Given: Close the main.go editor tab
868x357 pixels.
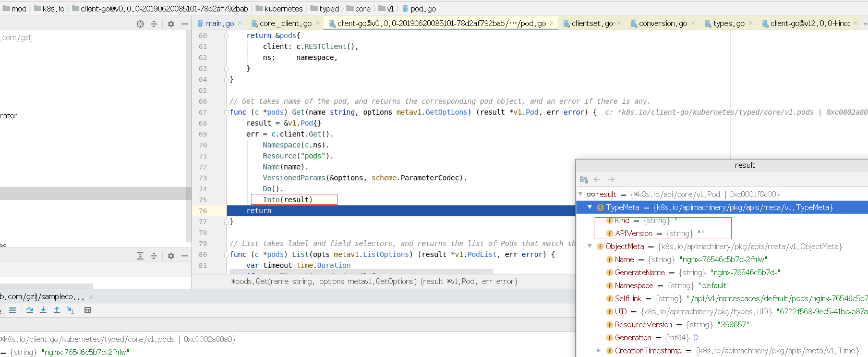Looking at the screenshot, I should [x=240, y=23].
